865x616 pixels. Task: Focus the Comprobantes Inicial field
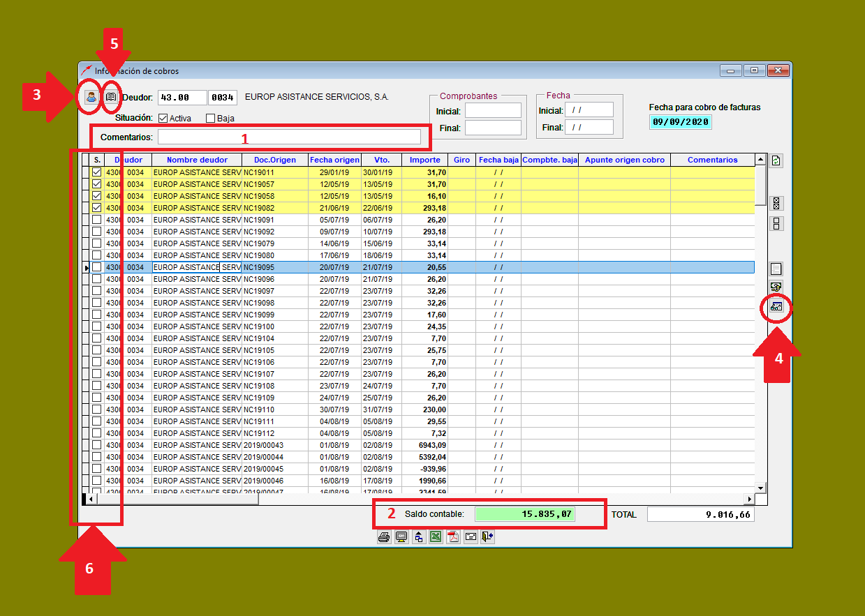coord(493,110)
